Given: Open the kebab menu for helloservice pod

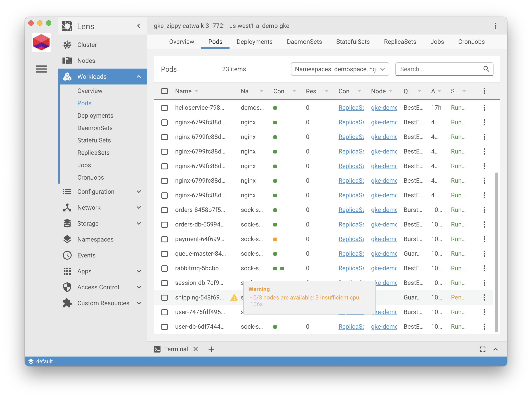Looking at the screenshot, I should point(484,107).
